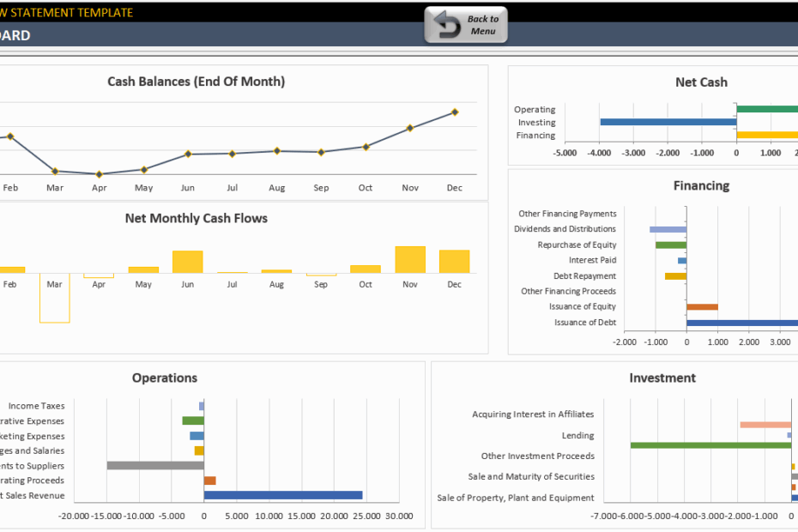
Task: Click the green Operating bar in Net Cash
Action: tap(766, 109)
